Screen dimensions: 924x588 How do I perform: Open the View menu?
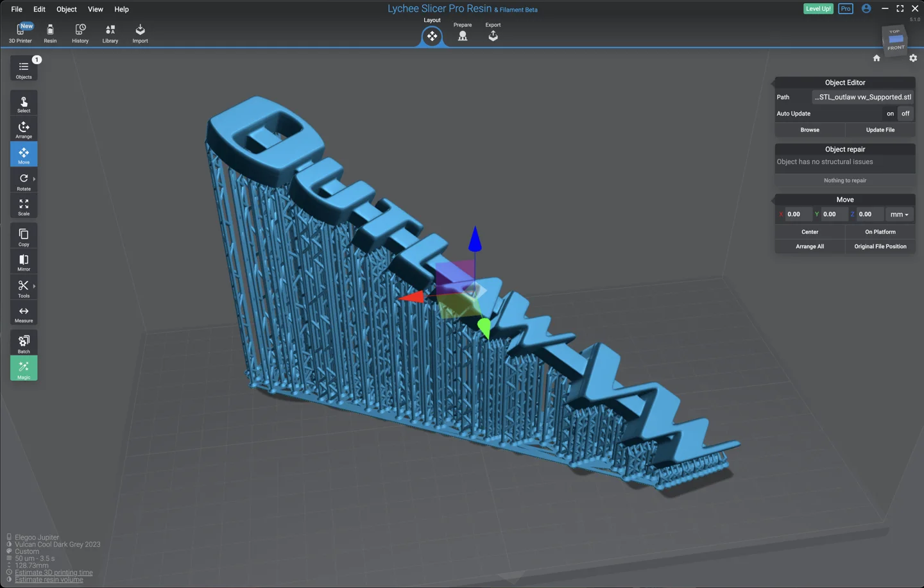tap(96, 9)
